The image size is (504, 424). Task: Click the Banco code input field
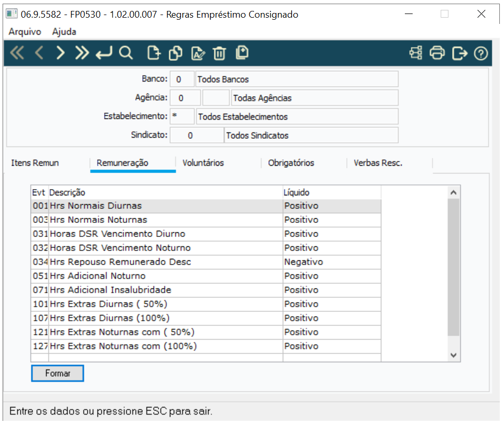(x=182, y=79)
